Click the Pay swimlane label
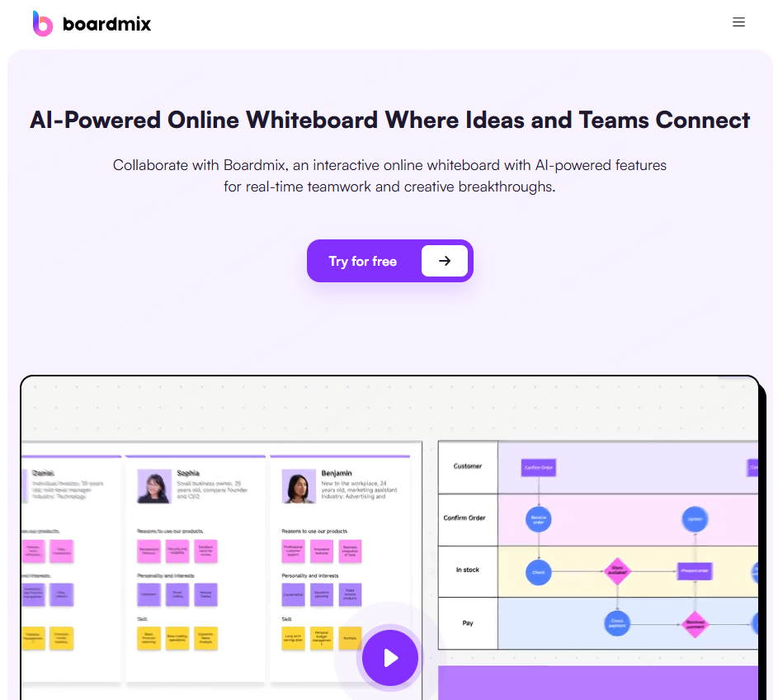This screenshot has height=700, width=778. click(x=468, y=622)
